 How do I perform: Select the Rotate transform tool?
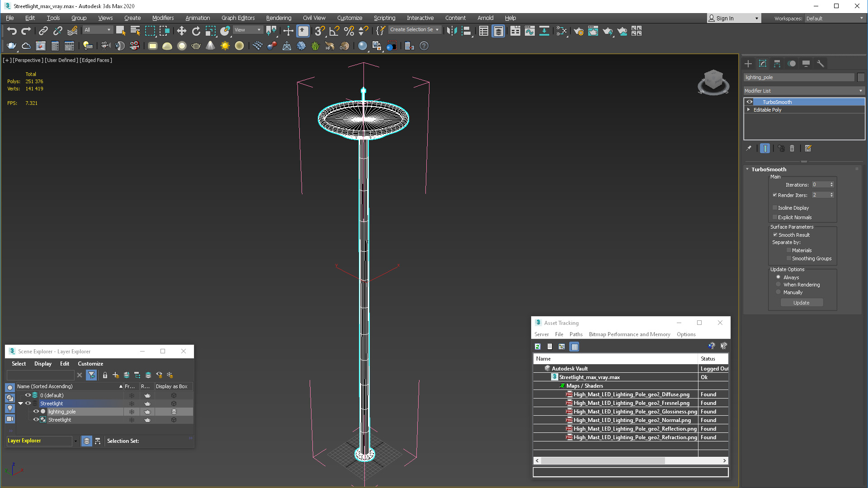[196, 31]
